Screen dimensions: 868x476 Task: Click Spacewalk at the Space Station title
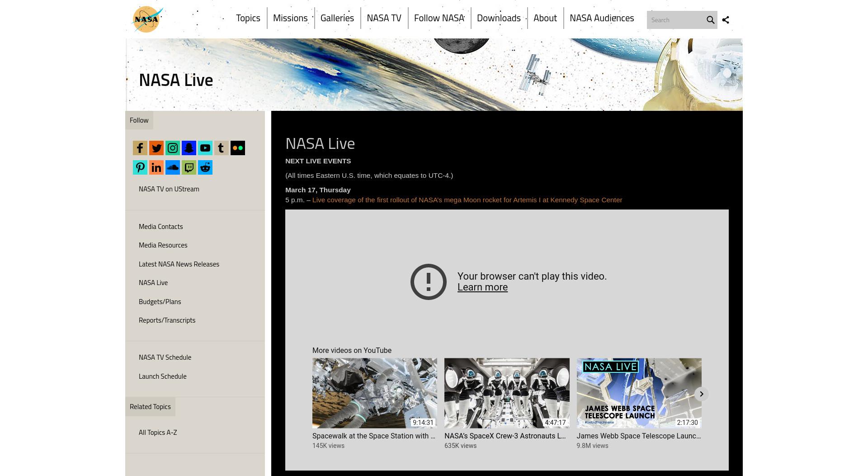[x=373, y=436]
